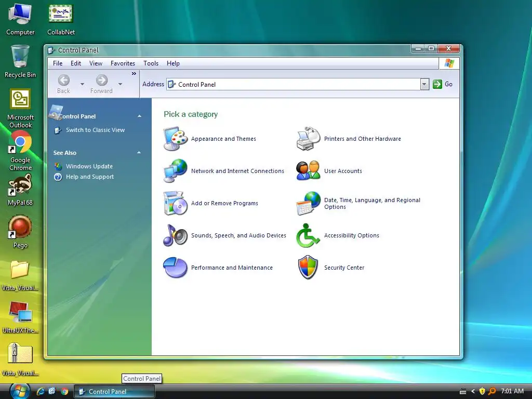
Task: Click inside the Address input field
Action: tap(294, 84)
